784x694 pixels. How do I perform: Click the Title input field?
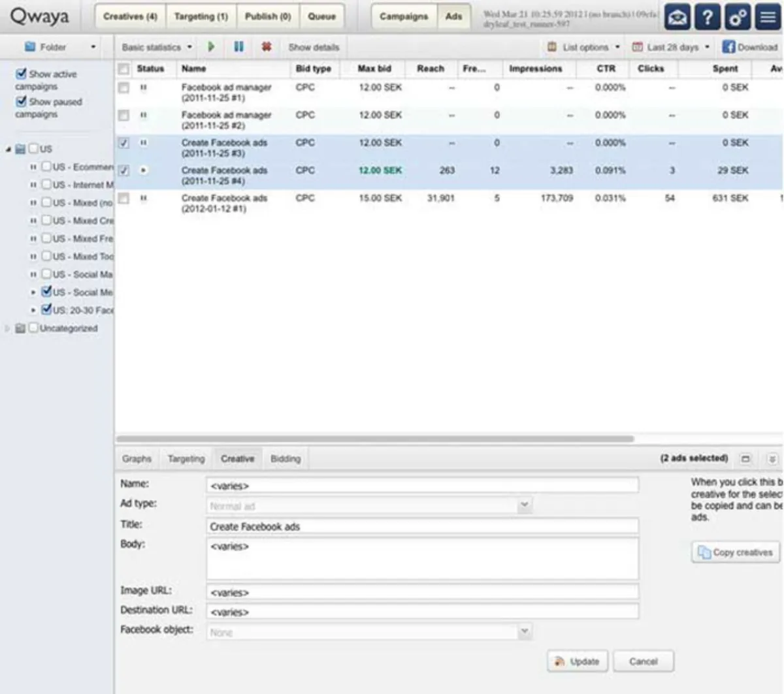coord(422,526)
